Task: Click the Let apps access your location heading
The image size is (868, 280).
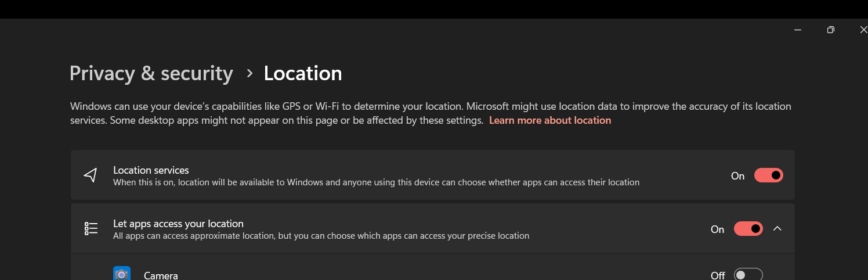Action: [x=178, y=224]
